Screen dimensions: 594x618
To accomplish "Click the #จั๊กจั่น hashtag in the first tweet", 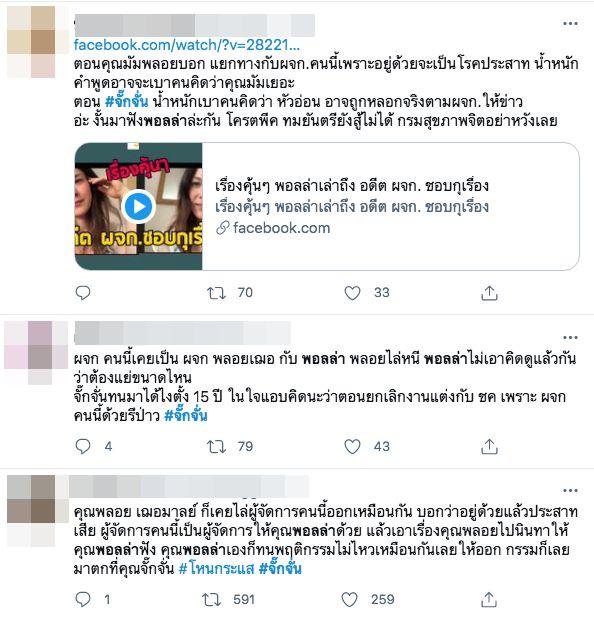I will coord(127,102).
